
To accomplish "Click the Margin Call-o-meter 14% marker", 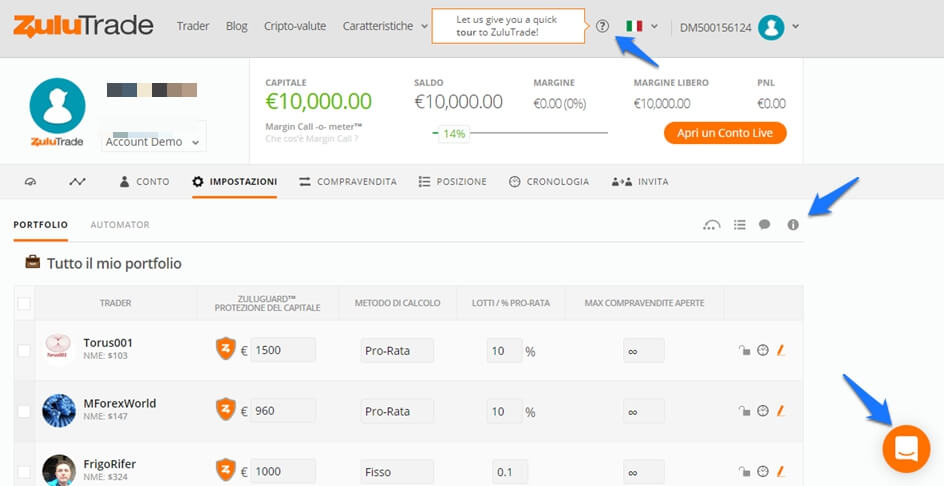I will [x=454, y=133].
